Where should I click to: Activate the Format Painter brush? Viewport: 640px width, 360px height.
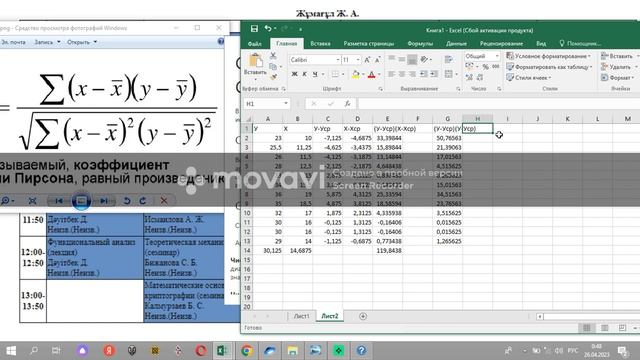[273, 77]
